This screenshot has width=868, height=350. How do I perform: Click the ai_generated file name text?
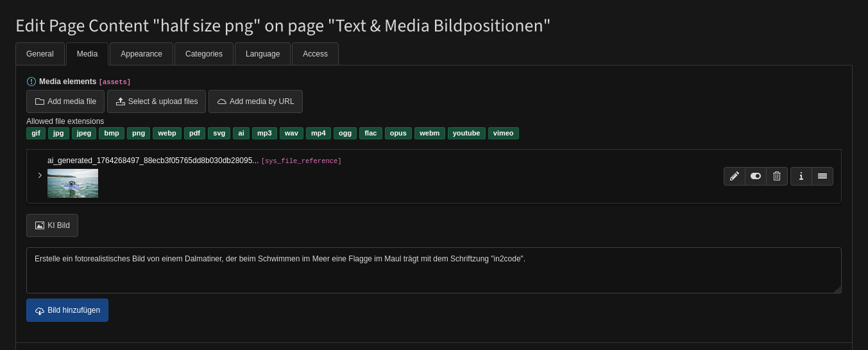153,161
